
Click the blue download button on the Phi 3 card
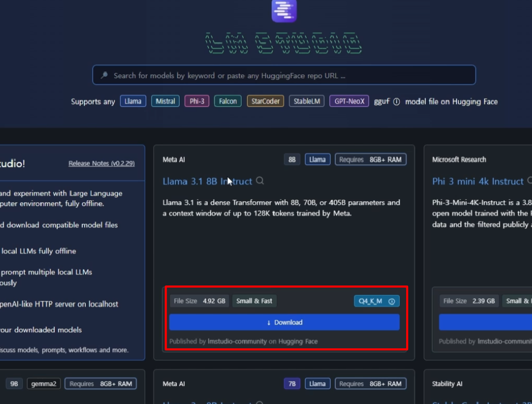pos(486,322)
